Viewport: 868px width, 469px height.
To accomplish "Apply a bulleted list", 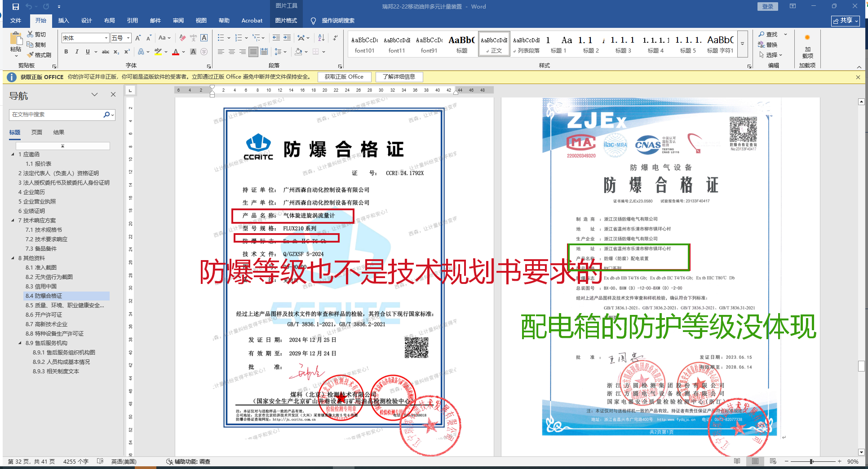I will coord(221,38).
